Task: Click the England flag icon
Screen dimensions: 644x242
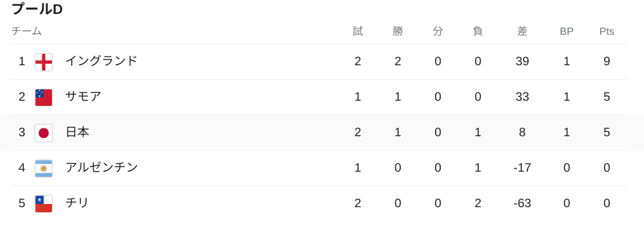Action: [44, 62]
